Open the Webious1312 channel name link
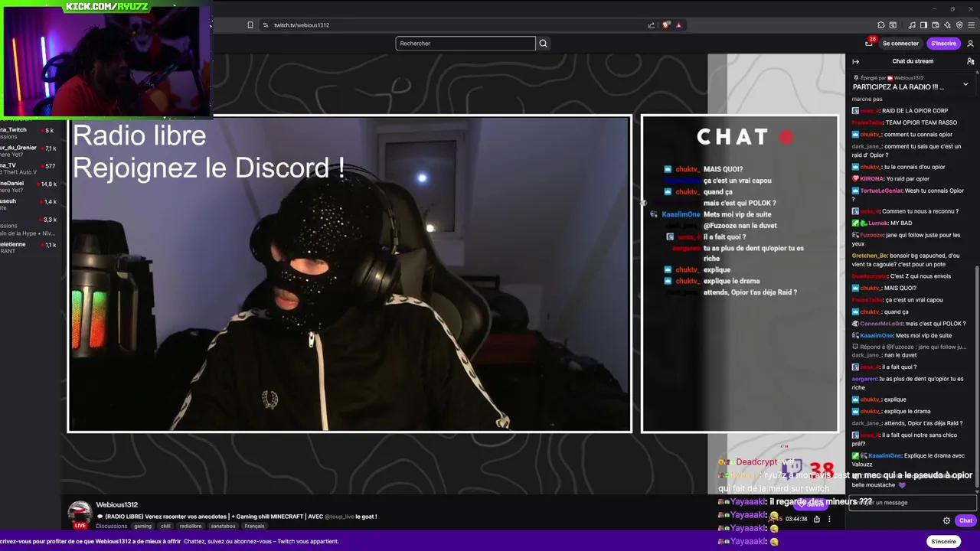This screenshot has height=551, width=980. pos(117,505)
